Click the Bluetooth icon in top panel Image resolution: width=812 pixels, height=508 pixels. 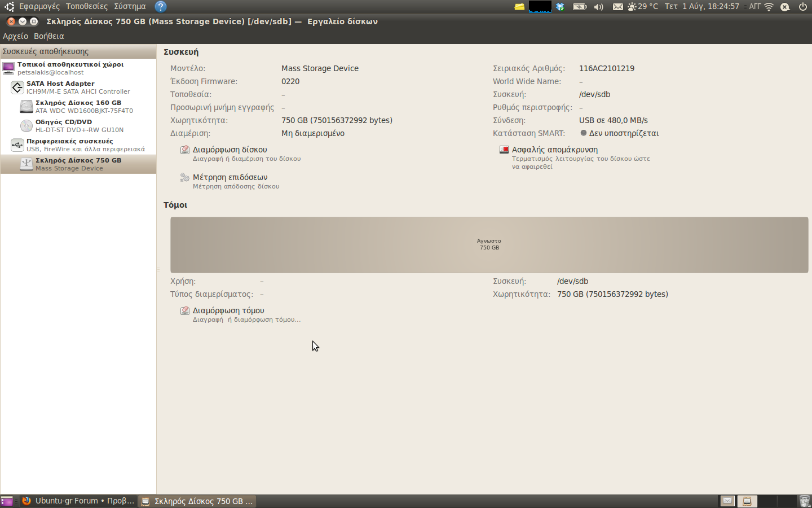click(x=560, y=7)
